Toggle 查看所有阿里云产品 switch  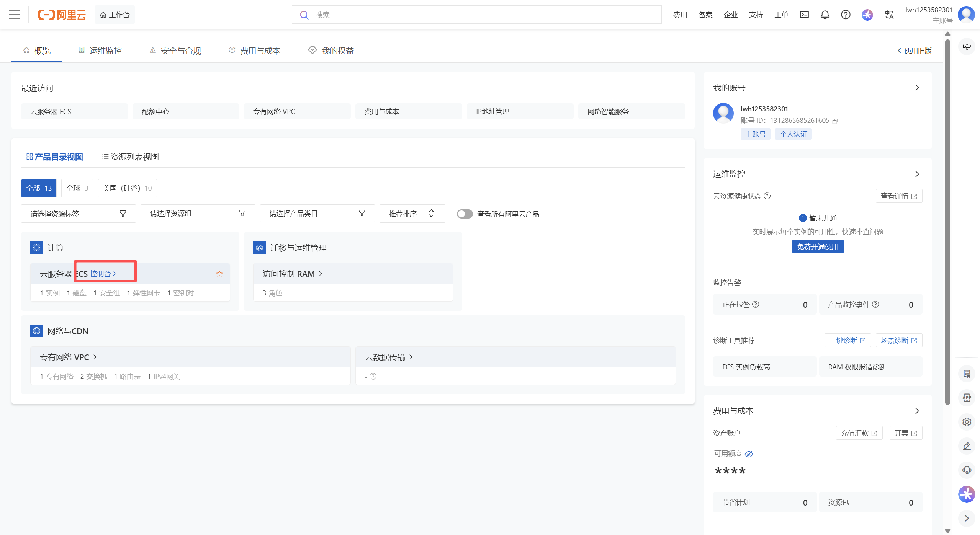click(x=465, y=214)
